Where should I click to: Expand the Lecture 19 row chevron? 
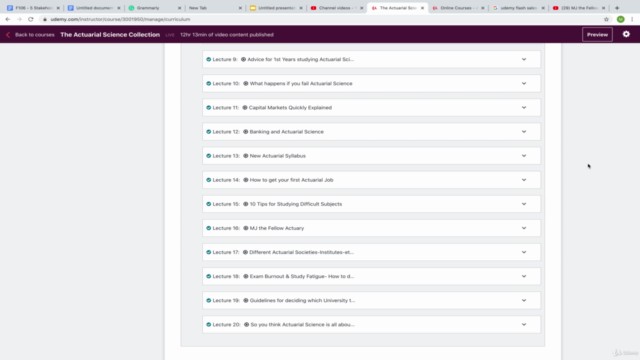click(x=524, y=300)
